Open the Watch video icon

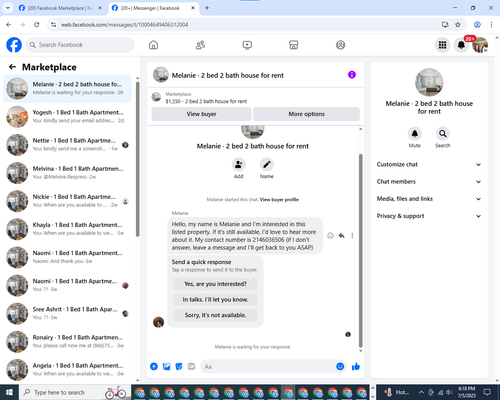click(247, 45)
